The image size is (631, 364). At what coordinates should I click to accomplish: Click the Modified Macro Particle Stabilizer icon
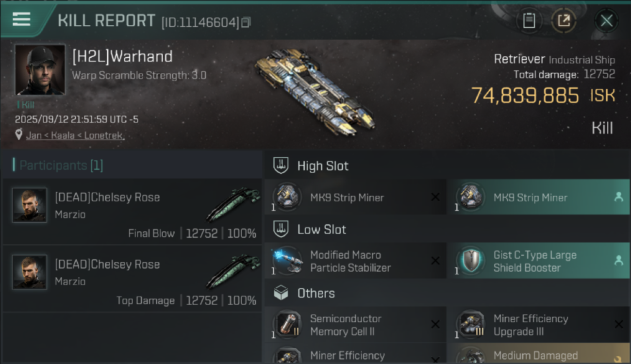coord(287,261)
